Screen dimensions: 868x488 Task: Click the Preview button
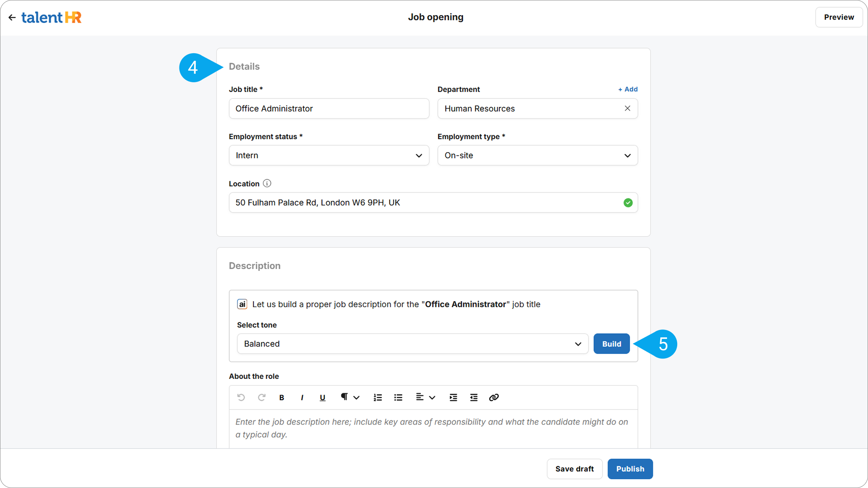[x=839, y=17]
